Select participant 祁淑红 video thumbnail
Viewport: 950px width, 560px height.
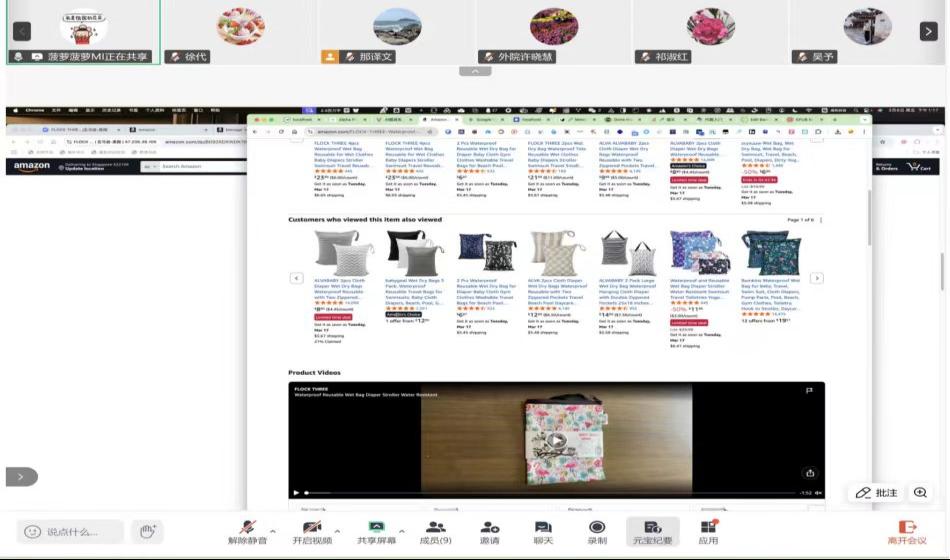(x=710, y=32)
